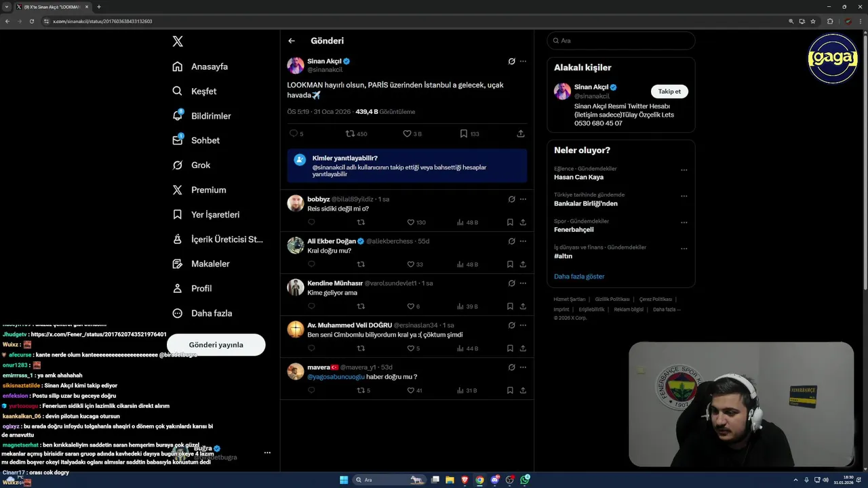This screenshot has width=868, height=488.
Task: View analytics for bobbyz's reply 48 B
Action: coord(468,222)
